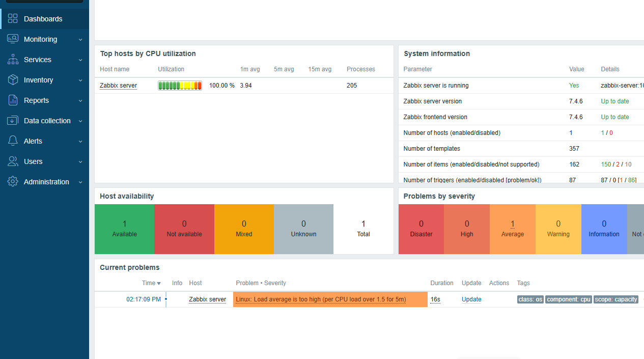Open the Dashboards menu item
Image resolution: width=644 pixels, height=359 pixels.
click(44, 19)
